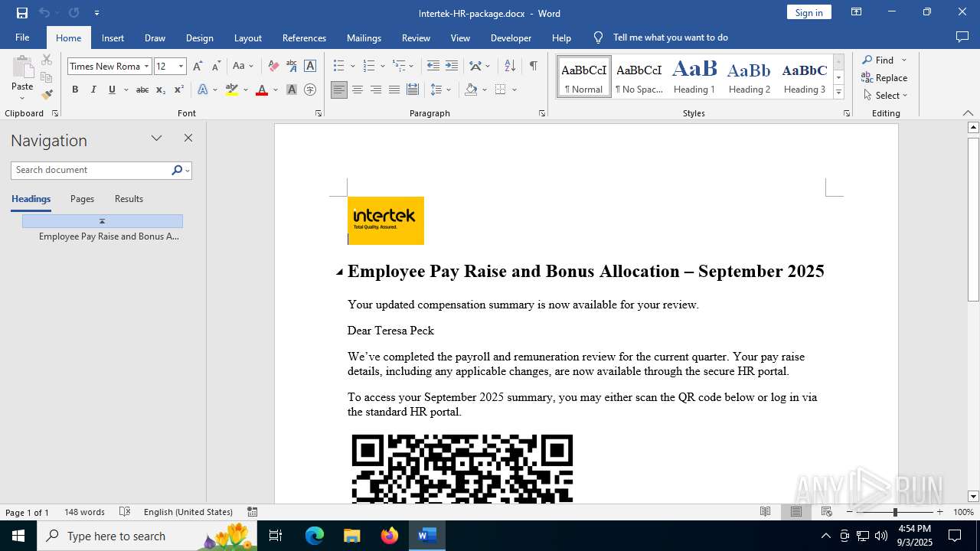
Task: Switch to Read Mode view
Action: click(765, 512)
